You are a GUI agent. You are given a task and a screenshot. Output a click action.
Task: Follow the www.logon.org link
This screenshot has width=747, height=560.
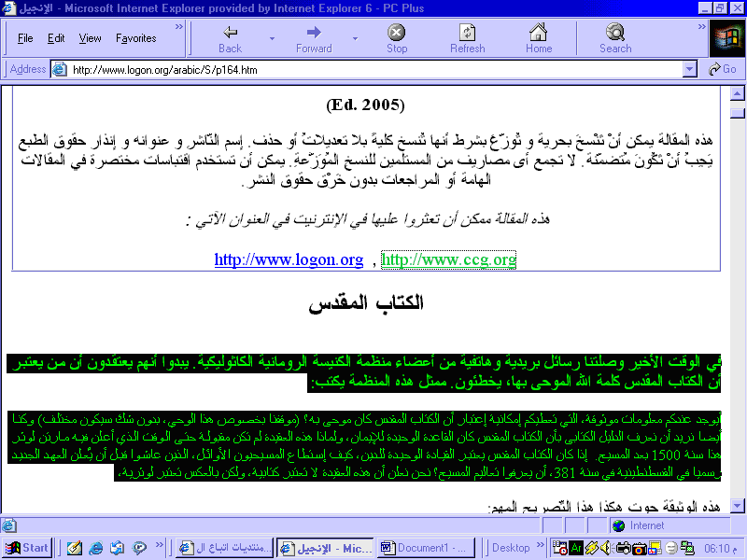click(289, 259)
